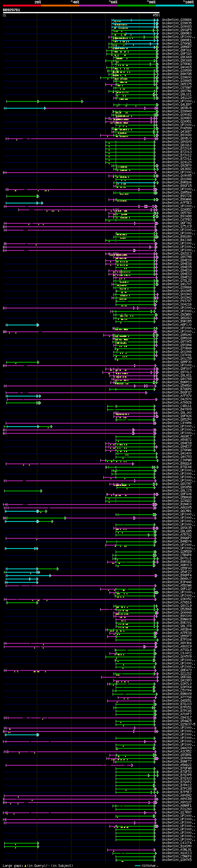Select the label UniRef100_A7F5E3

click(177, 203)
